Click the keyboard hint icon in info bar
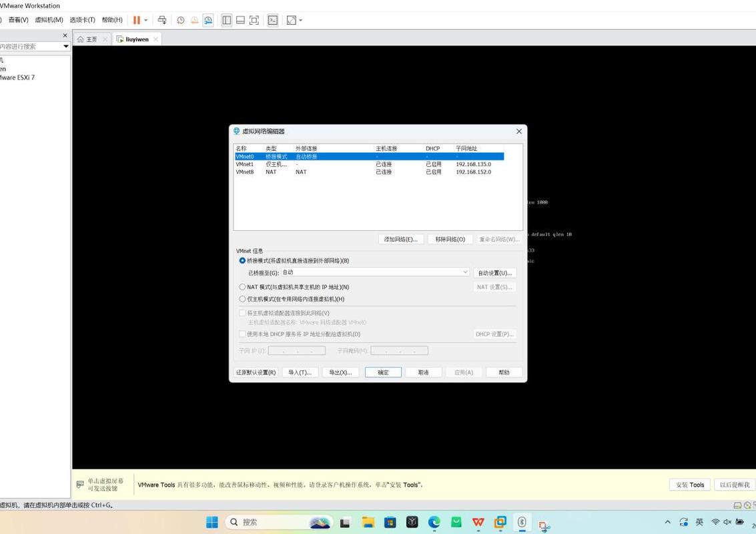Screen dimensions: 756x534 click(80, 485)
